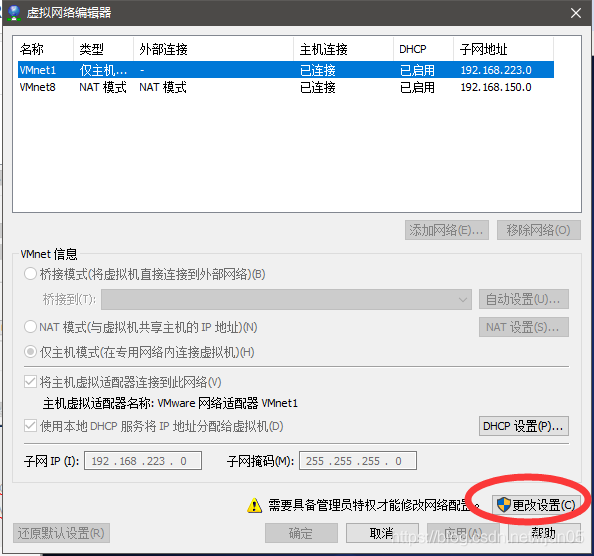The width and height of the screenshot is (594, 556).
Task: Click VMnet1 type cell 仅主机...
Action: click(x=103, y=70)
